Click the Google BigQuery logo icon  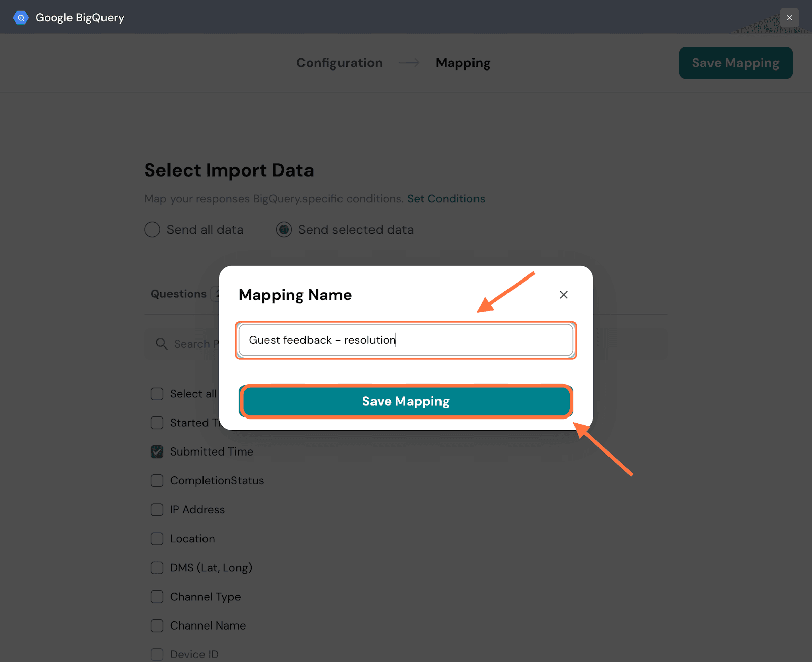click(x=21, y=18)
